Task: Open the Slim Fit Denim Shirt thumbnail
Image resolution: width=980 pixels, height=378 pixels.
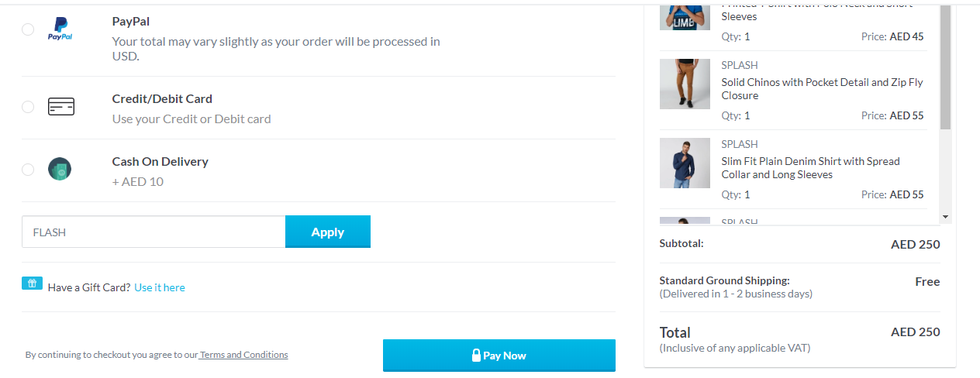Action: 685,163
